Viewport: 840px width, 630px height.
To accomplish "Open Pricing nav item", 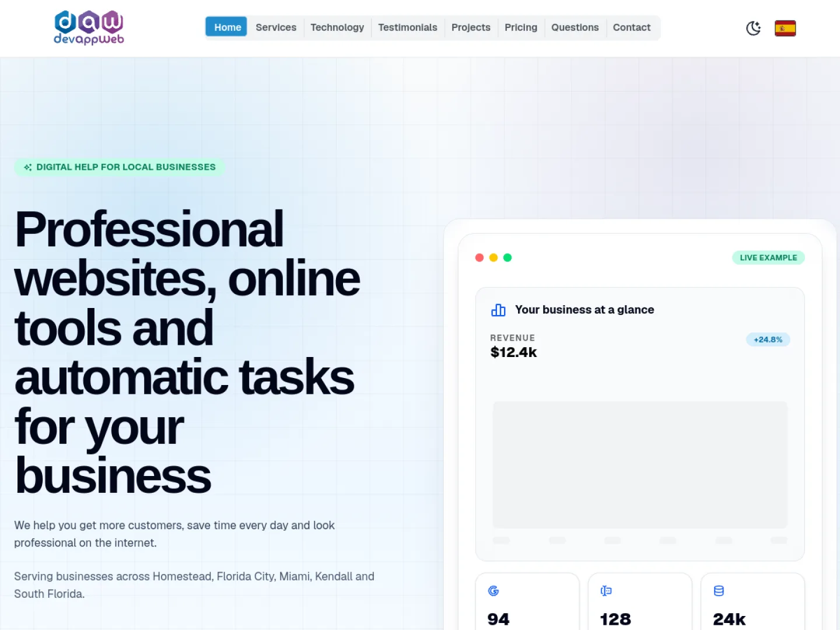I will tap(521, 27).
